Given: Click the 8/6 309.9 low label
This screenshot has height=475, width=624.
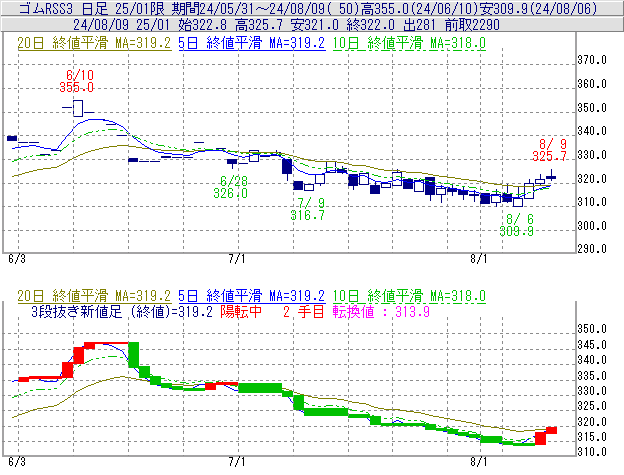Looking at the screenshot, I should coord(517,225).
